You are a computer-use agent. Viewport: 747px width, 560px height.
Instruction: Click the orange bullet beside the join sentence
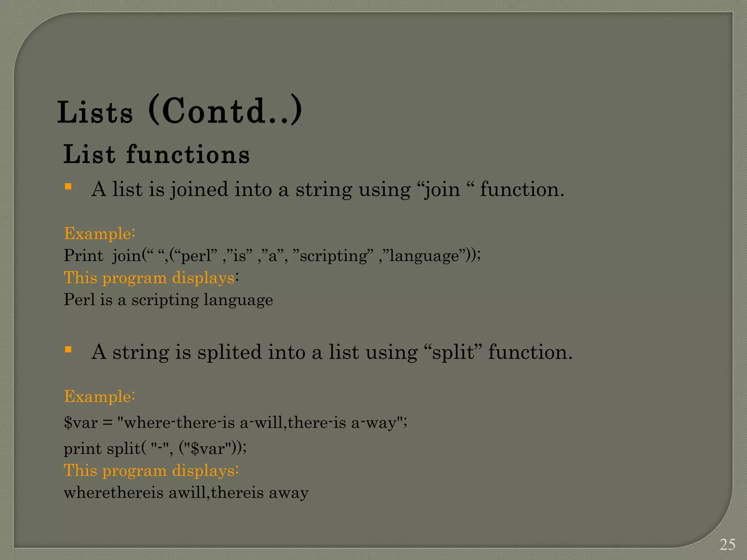pos(68,187)
